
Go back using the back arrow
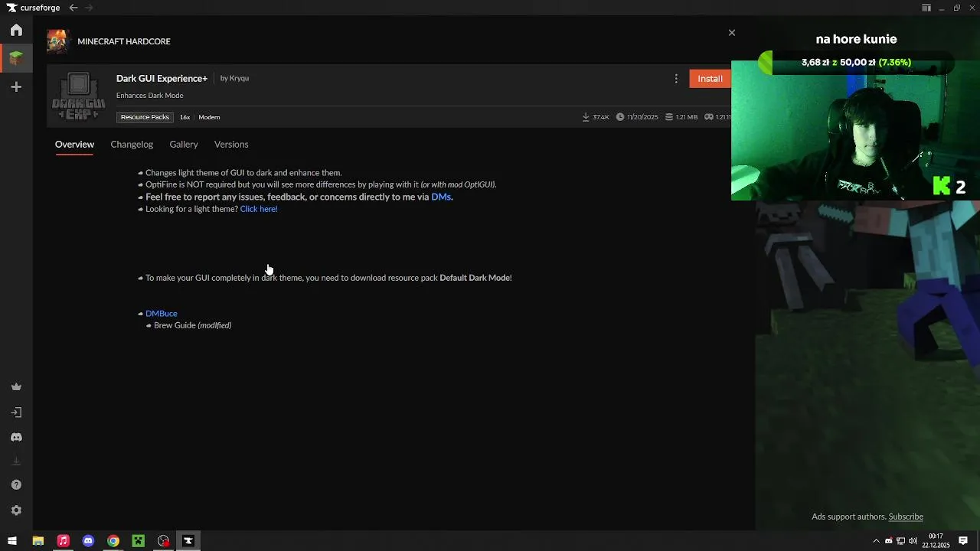click(73, 8)
